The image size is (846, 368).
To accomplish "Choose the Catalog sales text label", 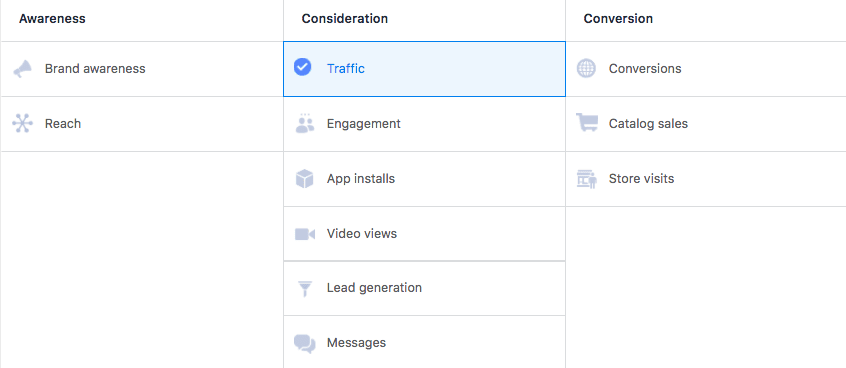I will (x=648, y=124).
